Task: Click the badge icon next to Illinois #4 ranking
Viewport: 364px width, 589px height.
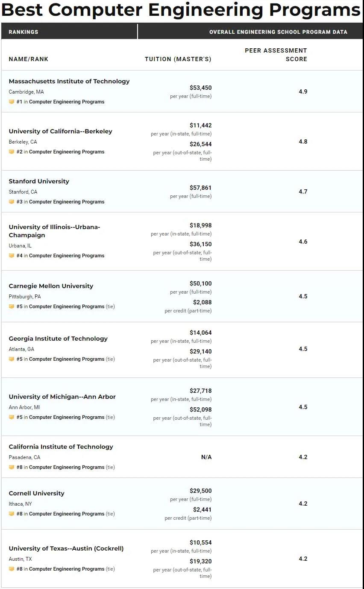Action: (x=12, y=256)
